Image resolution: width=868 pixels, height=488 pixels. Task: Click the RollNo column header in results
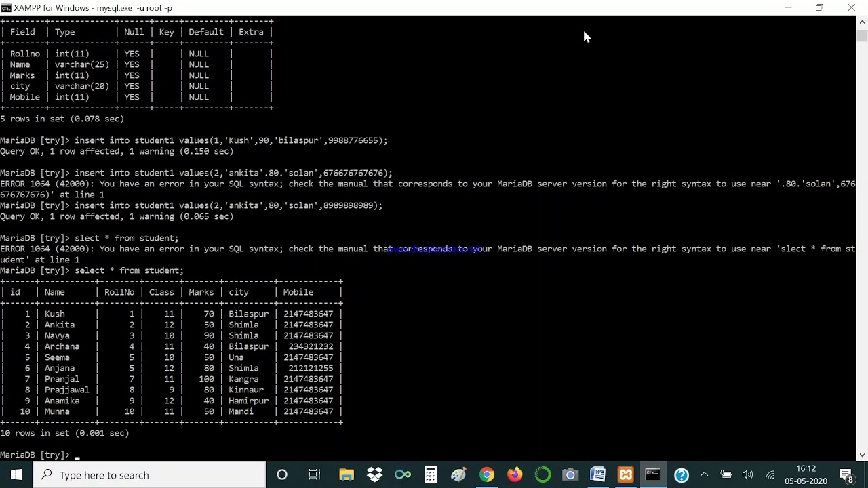[x=119, y=292]
